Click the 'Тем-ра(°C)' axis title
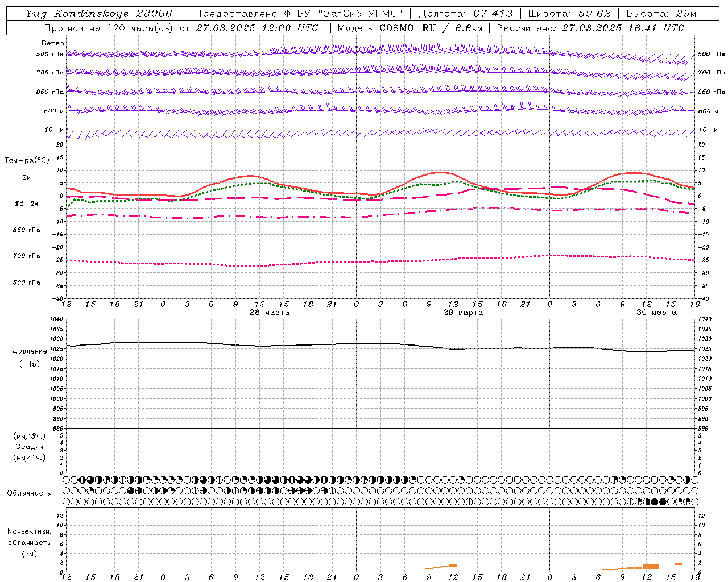 [27, 161]
